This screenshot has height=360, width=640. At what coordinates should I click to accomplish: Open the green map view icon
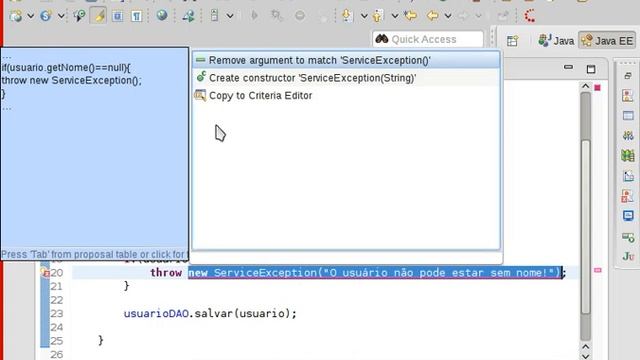click(628, 155)
